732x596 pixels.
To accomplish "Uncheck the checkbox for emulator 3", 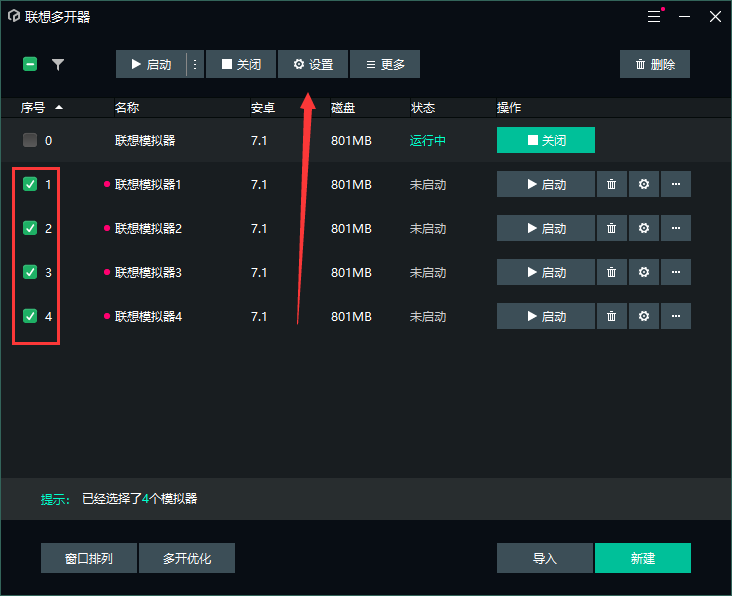I will (x=30, y=272).
